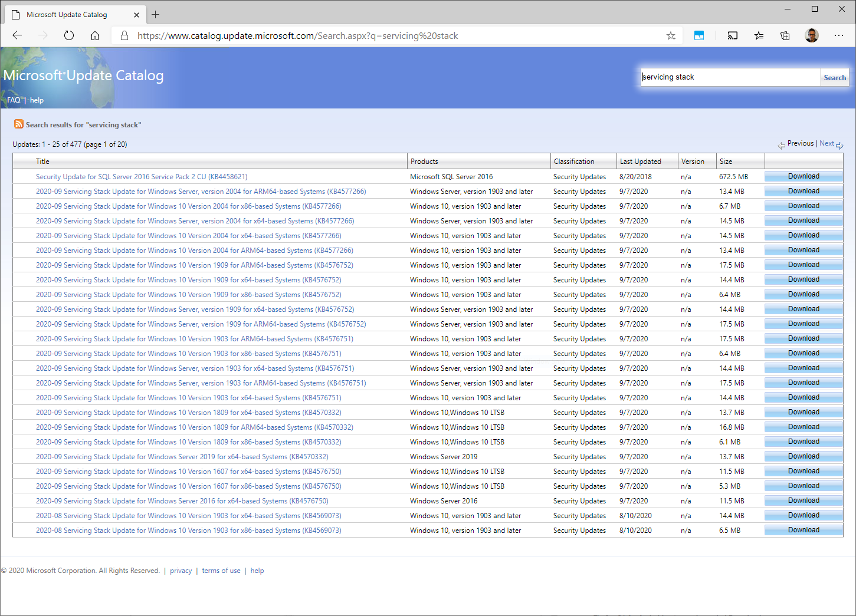The height and width of the screenshot is (616, 856).
Task: Close the Microsoft Update Catalog tab
Action: tap(137, 15)
